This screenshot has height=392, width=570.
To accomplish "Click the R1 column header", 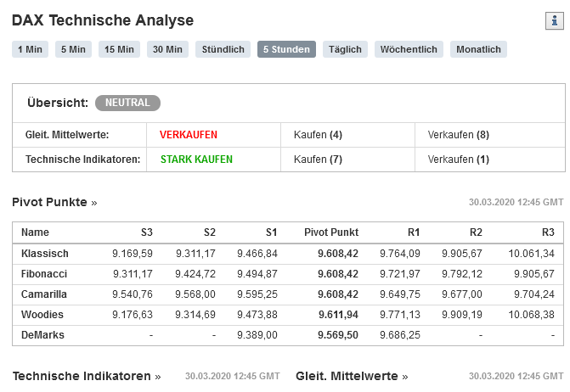I will 414,232.
